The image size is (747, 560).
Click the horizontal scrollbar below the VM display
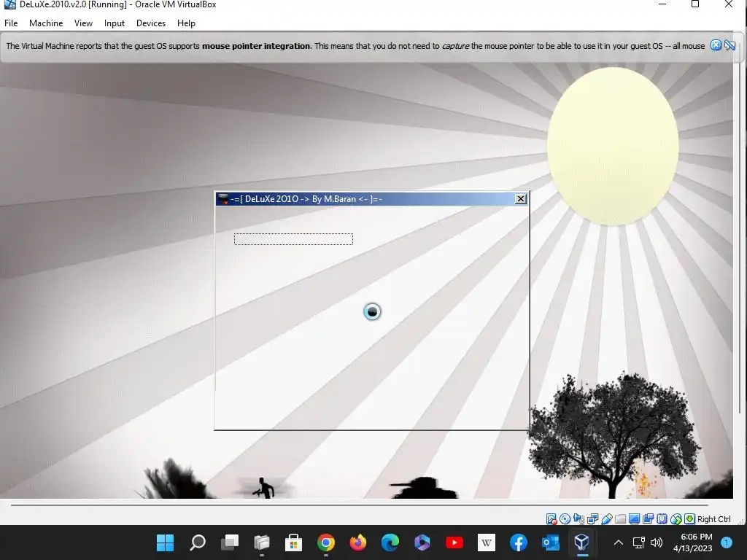pos(360,505)
